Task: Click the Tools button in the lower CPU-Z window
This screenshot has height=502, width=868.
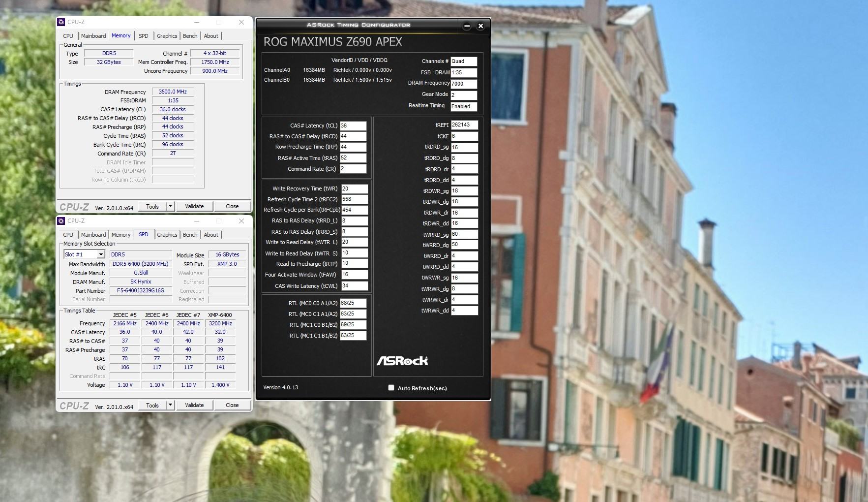Action: [152, 405]
